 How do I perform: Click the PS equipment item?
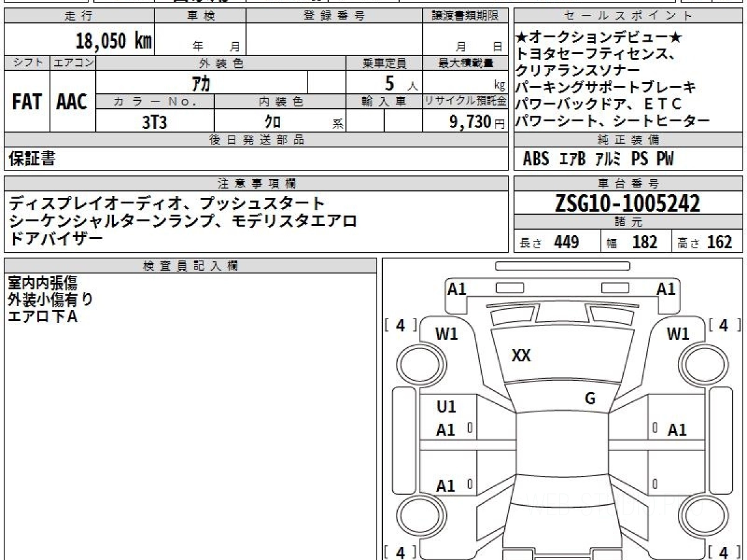point(639,159)
